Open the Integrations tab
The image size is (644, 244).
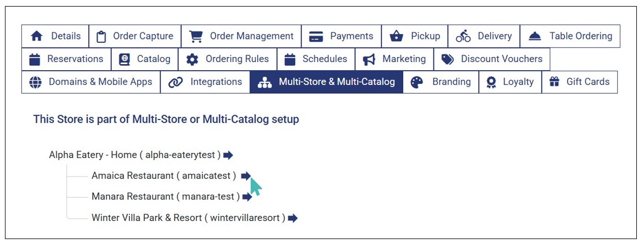[205, 82]
